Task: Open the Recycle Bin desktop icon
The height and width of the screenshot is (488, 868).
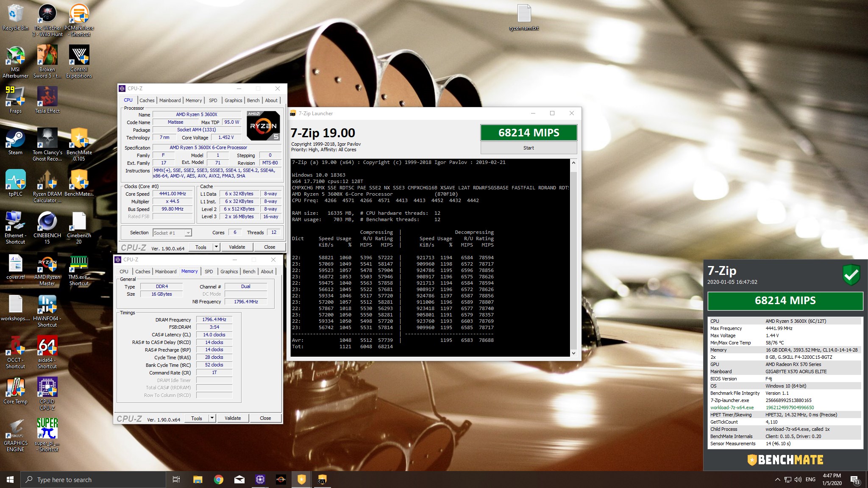Action: 15,17
